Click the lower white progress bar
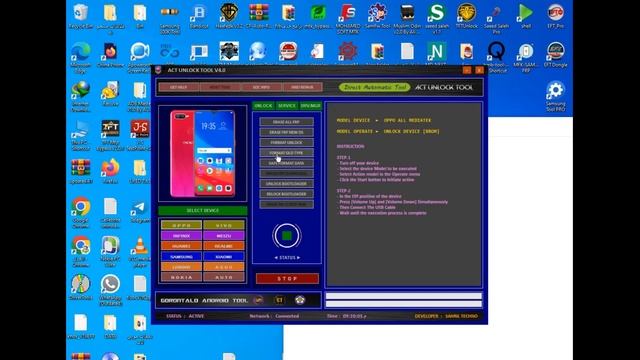 (404, 304)
